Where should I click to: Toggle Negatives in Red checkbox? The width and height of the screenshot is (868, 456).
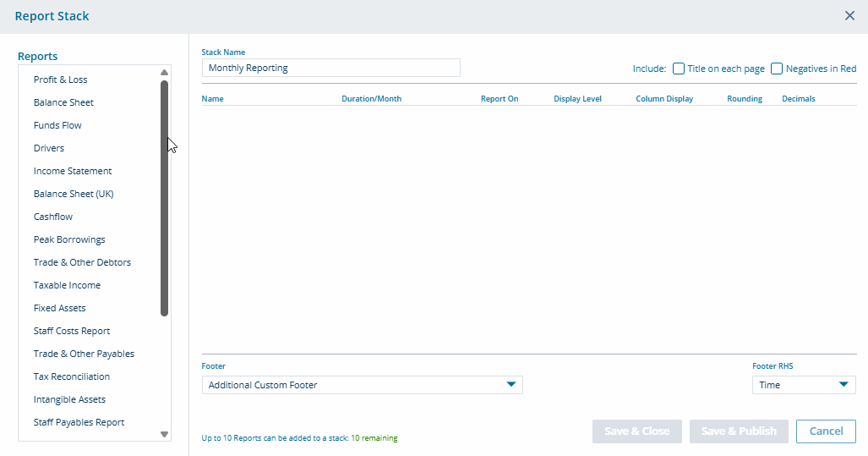coord(777,69)
